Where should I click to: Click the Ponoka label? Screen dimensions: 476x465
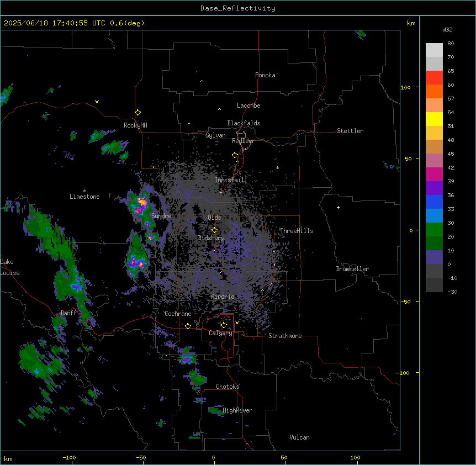click(x=265, y=75)
